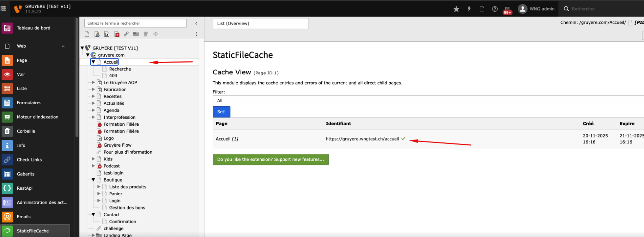The image size is (644, 237).
Task: Click the folder page icon in tree toolbar
Action: (136, 34)
